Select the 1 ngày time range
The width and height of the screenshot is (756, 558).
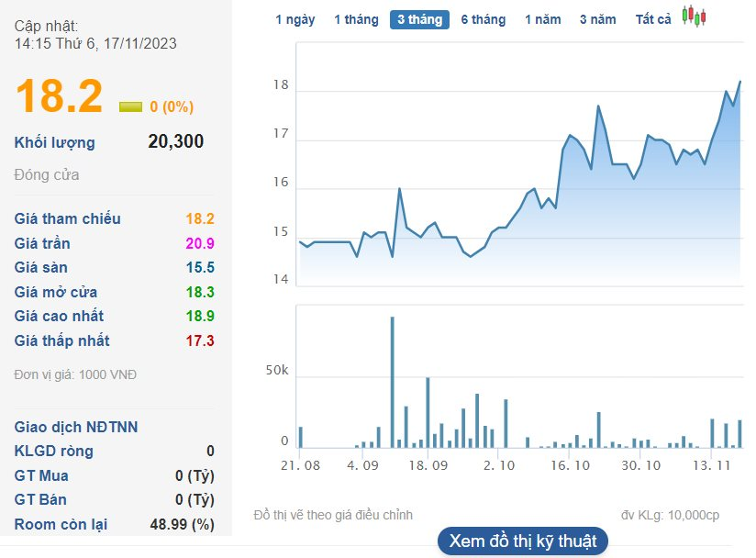[295, 19]
